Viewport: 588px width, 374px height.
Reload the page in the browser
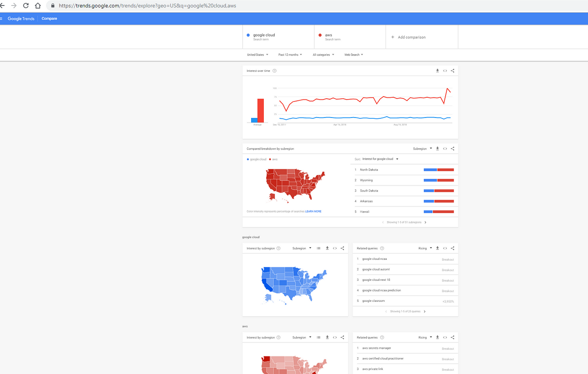click(26, 6)
